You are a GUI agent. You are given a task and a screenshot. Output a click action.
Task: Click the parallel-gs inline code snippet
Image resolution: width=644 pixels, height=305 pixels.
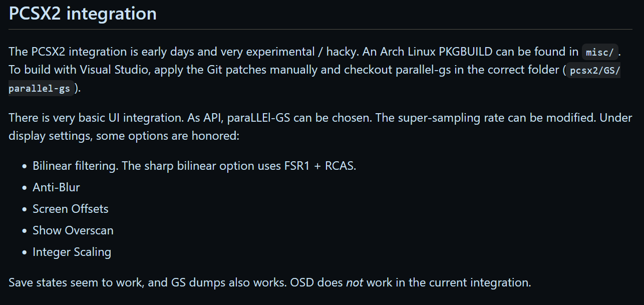click(x=40, y=89)
